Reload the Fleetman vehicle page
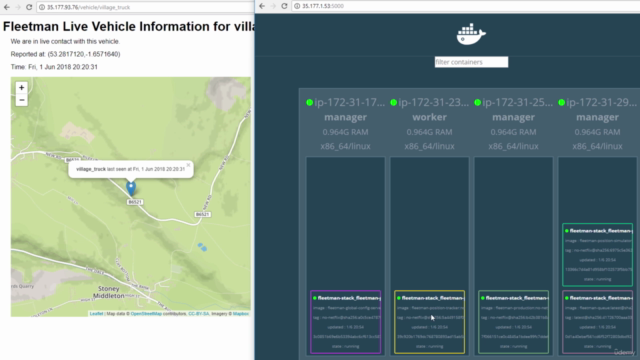This screenshot has width=640, height=360. 29,7
